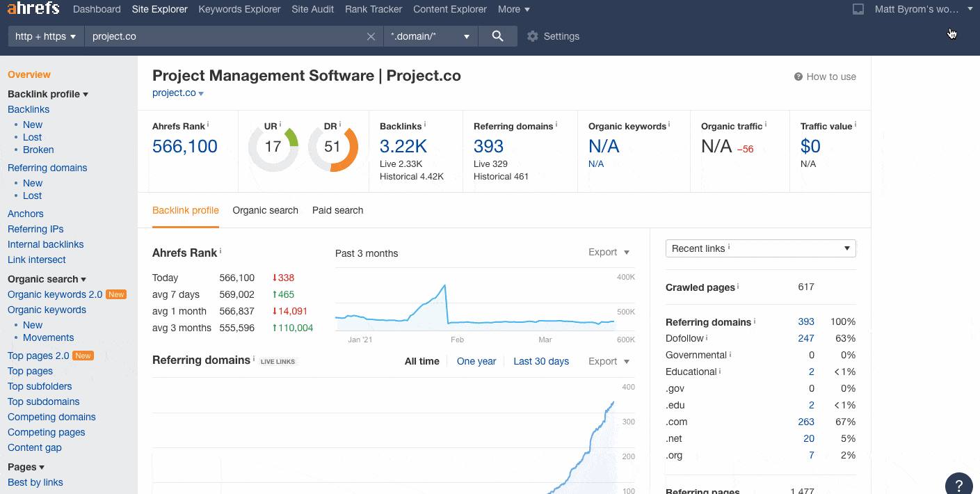Click the screen icon near the account name
Viewport: 980px width, 494px height.
(x=858, y=9)
